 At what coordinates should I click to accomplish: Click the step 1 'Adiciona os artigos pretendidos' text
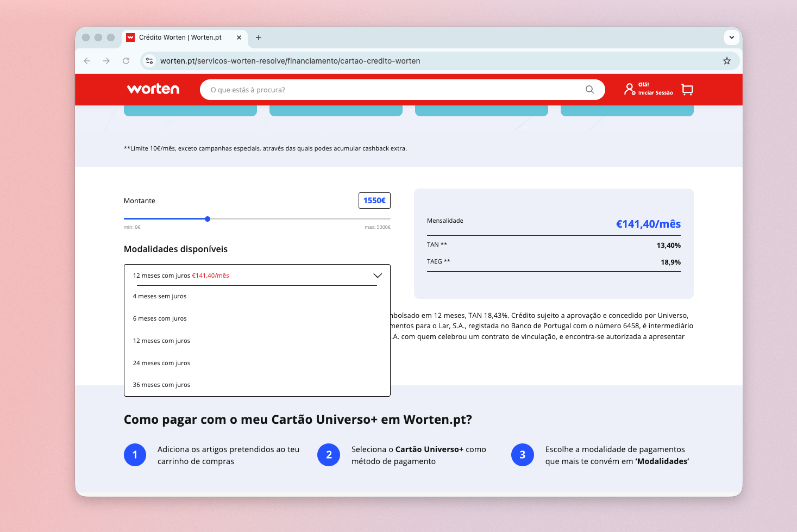228,455
